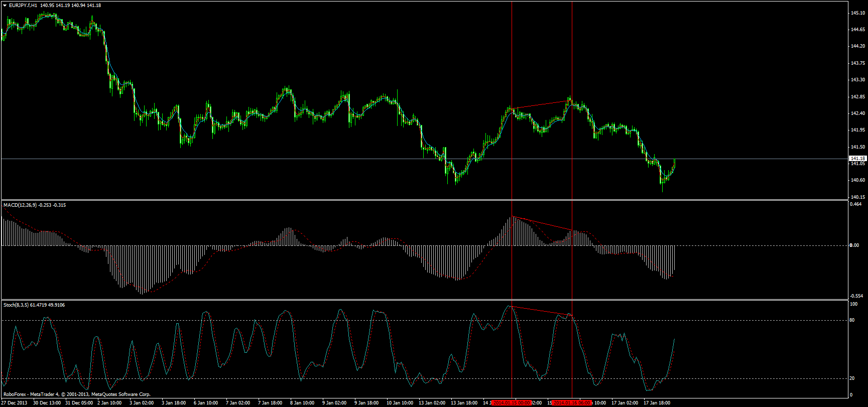The image size is (868, 407).
Task: Click the red date marker 2014.01.15 00:00
Action: tap(512, 403)
